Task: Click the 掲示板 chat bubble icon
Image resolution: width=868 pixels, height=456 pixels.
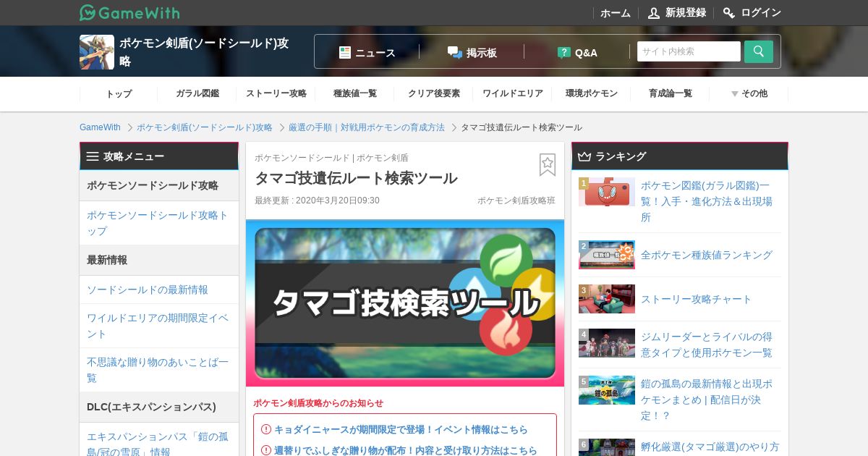Action: (454, 52)
